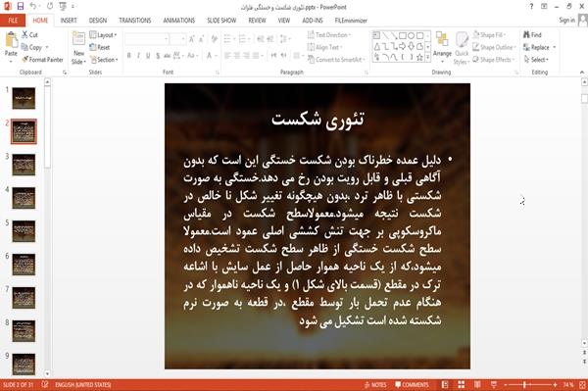Toggle Italic formatting
Screen dimensions: 588x391
(138, 56)
